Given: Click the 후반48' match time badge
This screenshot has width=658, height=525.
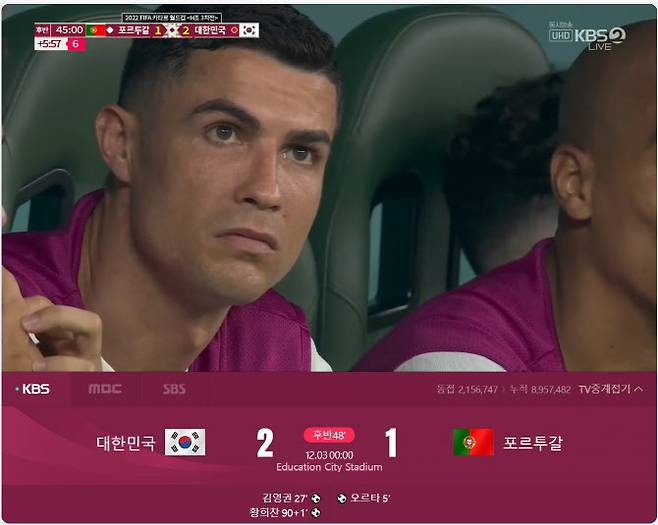Looking at the screenshot, I should tap(329, 435).
